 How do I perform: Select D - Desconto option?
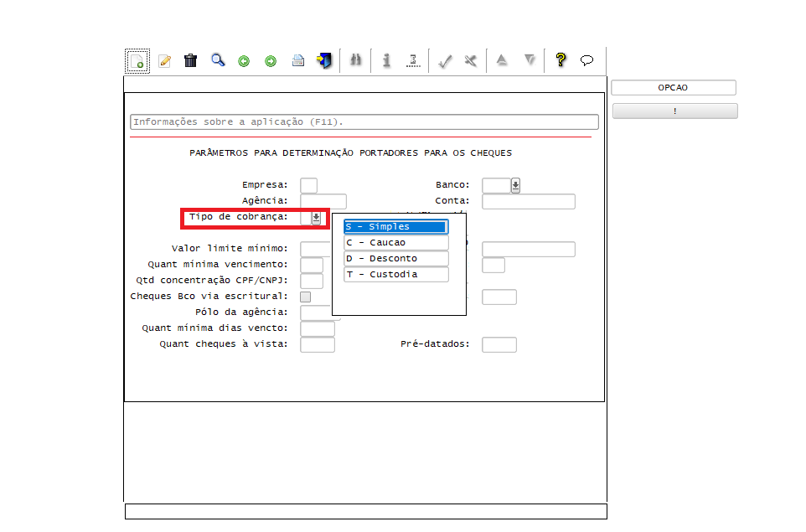point(396,259)
